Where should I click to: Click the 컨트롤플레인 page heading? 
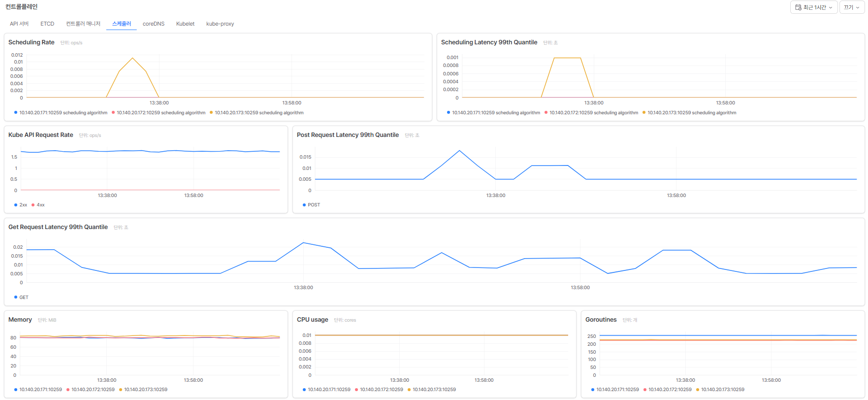point(22,7)
